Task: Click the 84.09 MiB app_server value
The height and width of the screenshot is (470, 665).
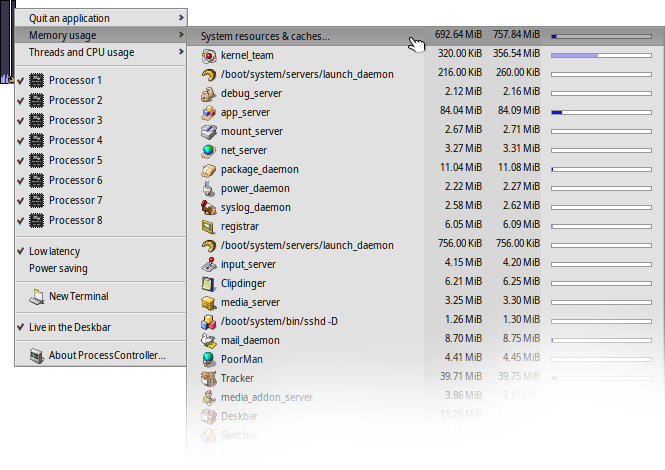Action: coord(519,110)
